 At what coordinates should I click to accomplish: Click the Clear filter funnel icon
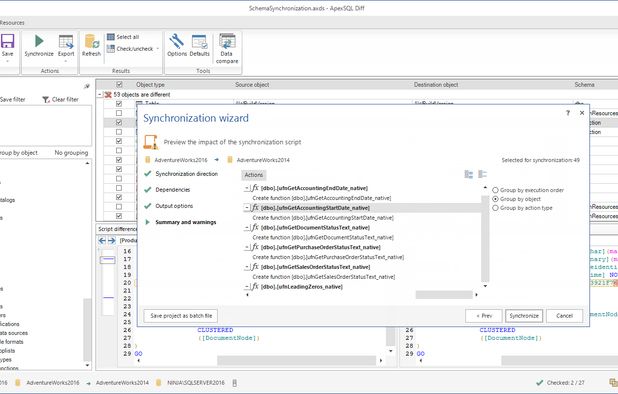click(x=46, y=100)
